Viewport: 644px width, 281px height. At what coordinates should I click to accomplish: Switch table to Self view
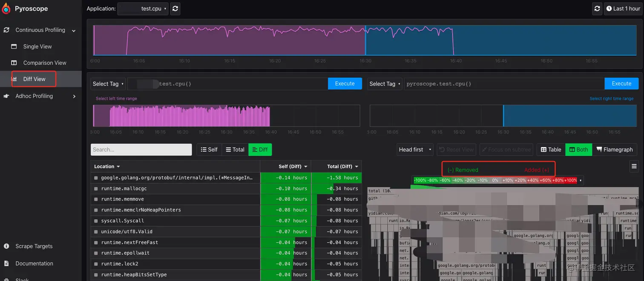pos(209,149)
